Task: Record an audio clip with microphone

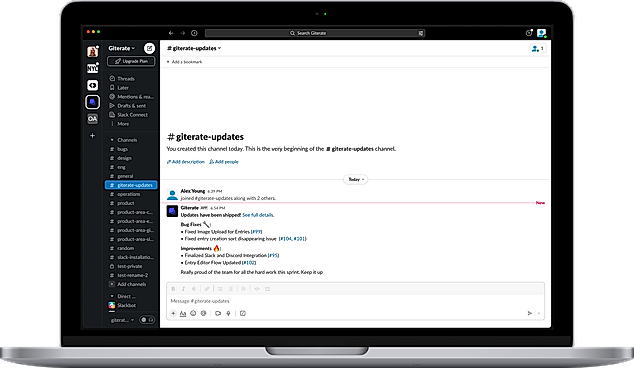Action: [228, 313]
